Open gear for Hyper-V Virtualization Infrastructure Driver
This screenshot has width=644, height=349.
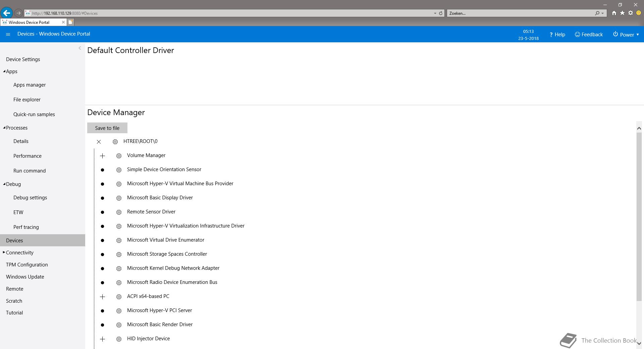pos(119,226)
